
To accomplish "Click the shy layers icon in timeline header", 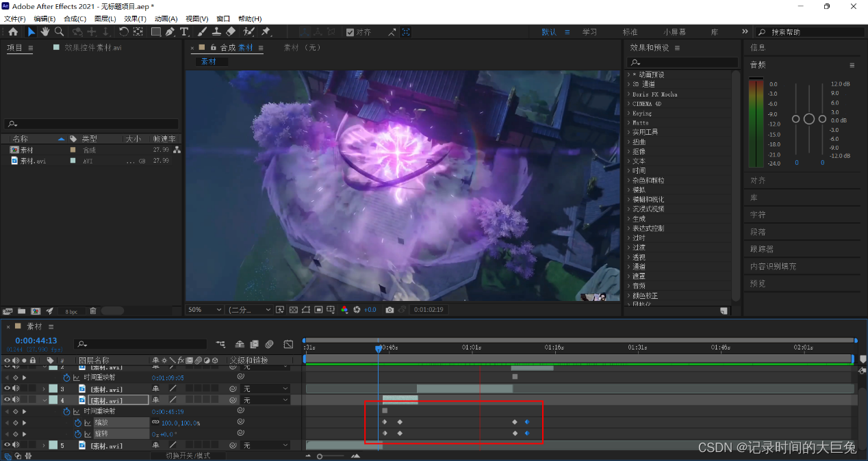I will [x=240, y=344].
